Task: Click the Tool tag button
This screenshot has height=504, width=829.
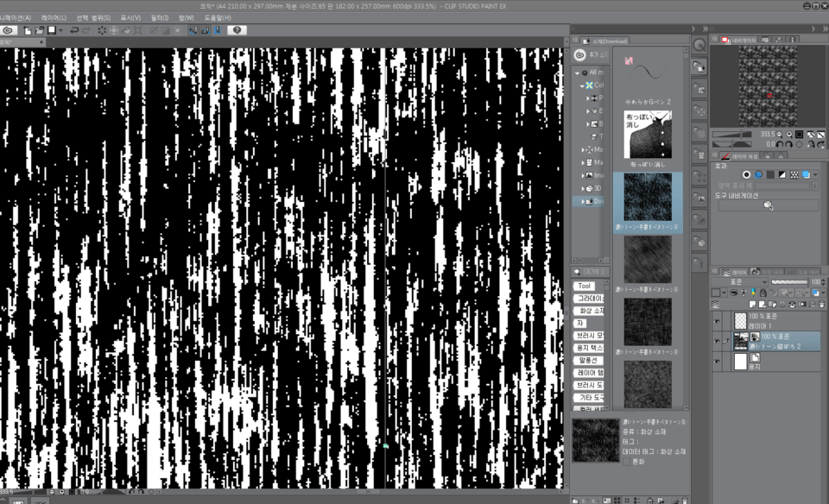Action: tap(585, 286)
